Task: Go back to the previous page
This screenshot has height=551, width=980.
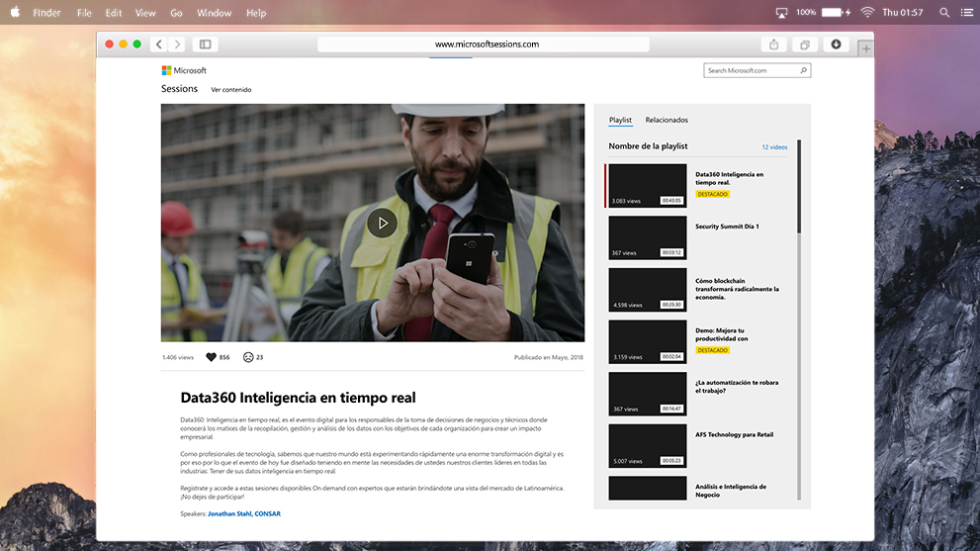Action: 159,45
